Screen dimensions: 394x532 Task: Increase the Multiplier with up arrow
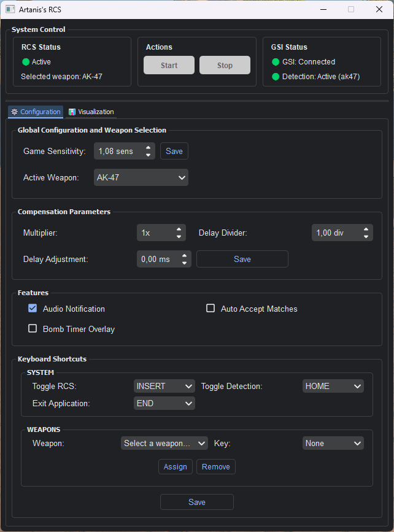coord(179,229)
